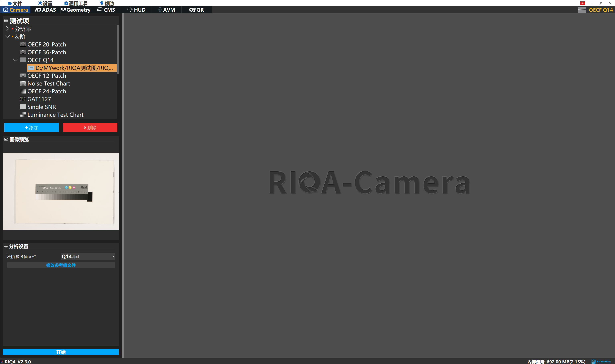Click the Single SNR icon
The image size is (615, 364).
pos(23,107)
